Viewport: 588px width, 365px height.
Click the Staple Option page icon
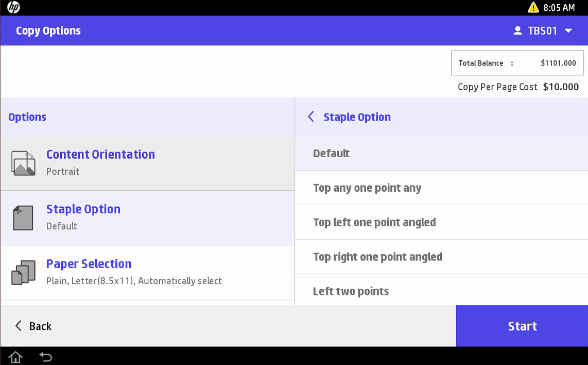click(x=23, y=218)
